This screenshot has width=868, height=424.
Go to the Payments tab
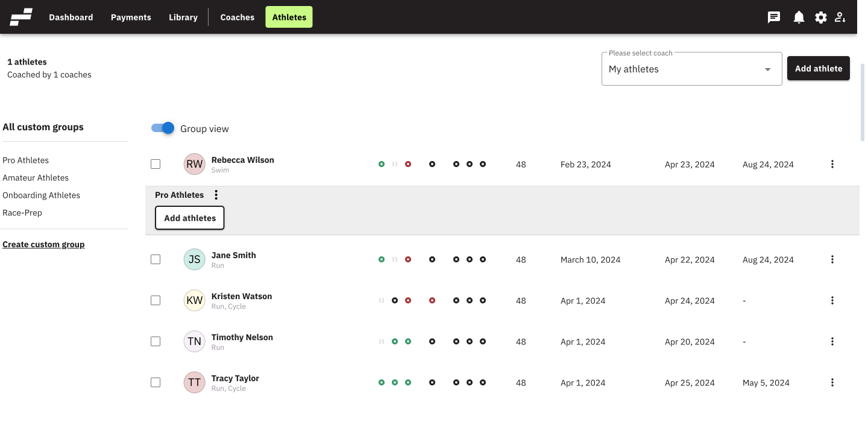click(x=131, y=17)
